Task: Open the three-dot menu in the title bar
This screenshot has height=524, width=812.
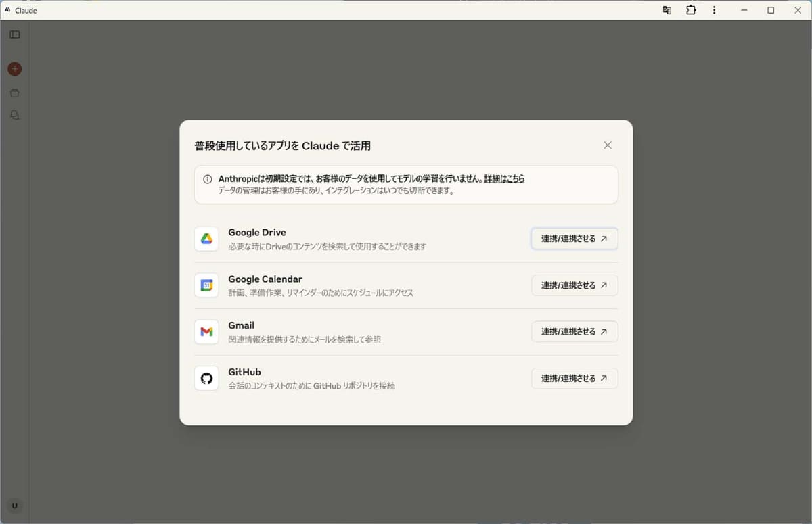Action: point(714,10)
